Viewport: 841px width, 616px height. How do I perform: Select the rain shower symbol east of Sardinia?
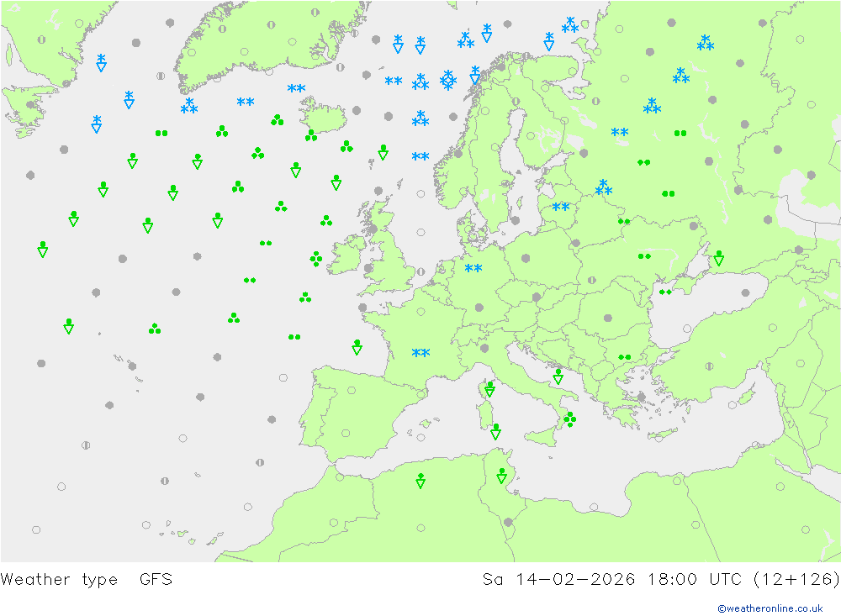pos(495,432)
